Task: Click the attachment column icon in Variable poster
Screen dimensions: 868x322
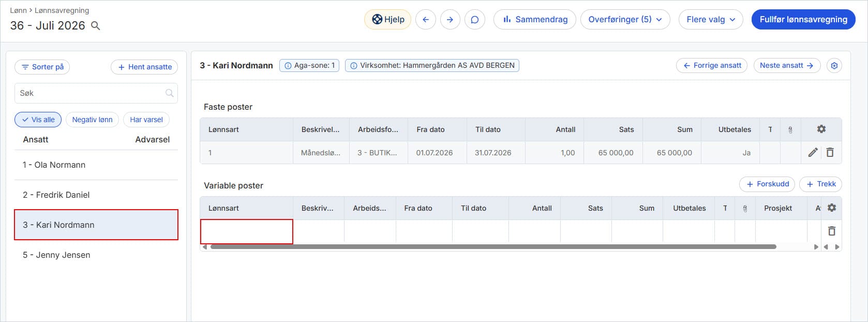Action: [x=745, y=209]
